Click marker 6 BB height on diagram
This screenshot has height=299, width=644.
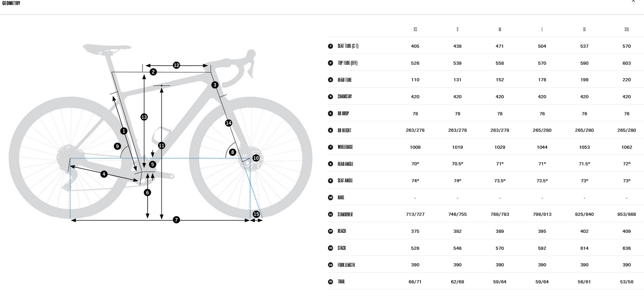point(147,192)
